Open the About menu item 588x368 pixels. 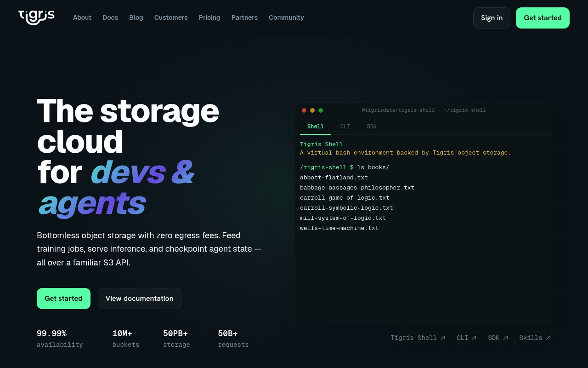click(x=82, y=17)
